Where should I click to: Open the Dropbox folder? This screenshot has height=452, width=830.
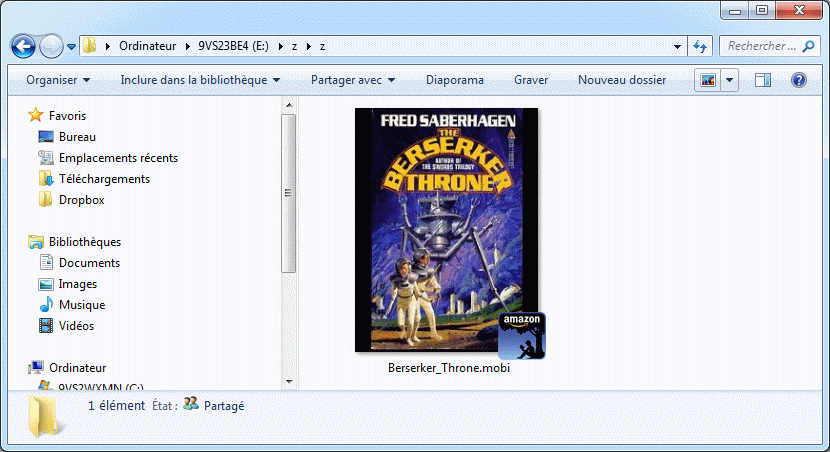(82, 200)
